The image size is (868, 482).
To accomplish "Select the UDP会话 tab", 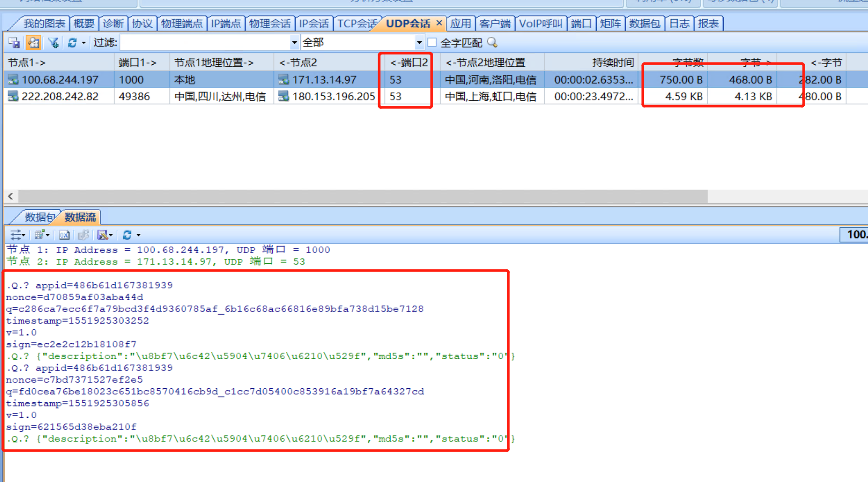I will point(408,23).
